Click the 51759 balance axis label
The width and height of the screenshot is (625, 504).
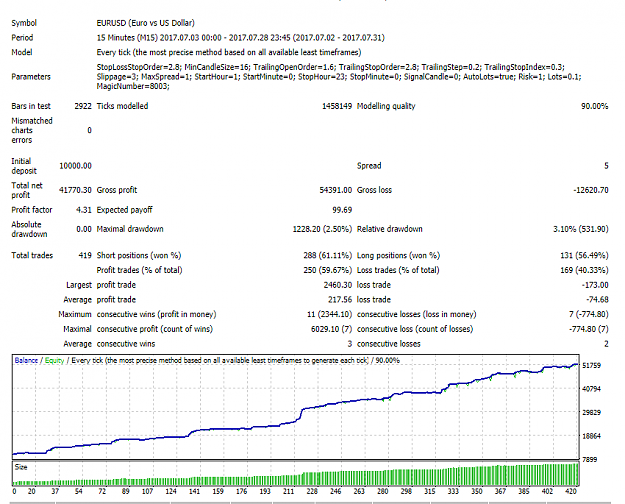tap(591, 366)
